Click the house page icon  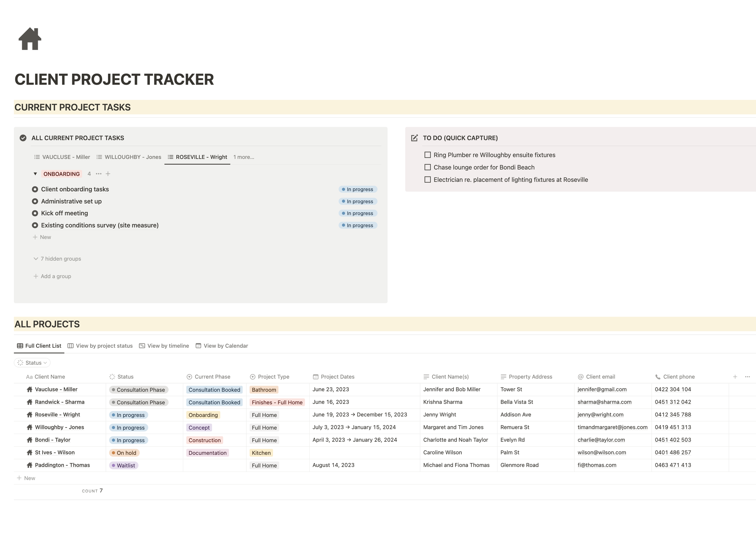(30, 39)
